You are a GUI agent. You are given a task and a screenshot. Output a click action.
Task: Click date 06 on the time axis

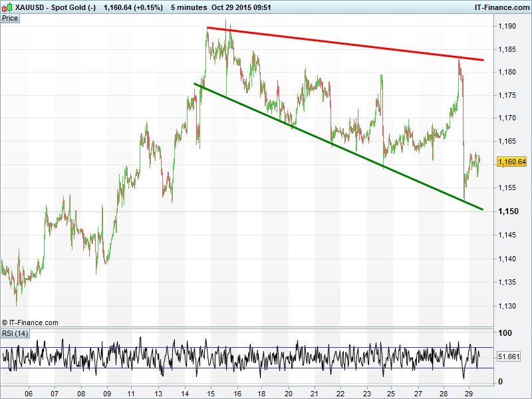click(29, 393)
